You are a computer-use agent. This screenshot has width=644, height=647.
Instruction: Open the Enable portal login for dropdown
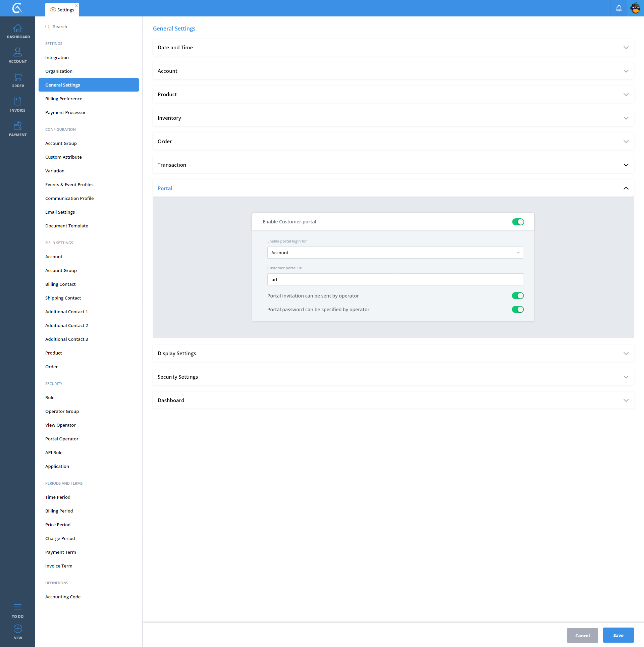point(395,253)
